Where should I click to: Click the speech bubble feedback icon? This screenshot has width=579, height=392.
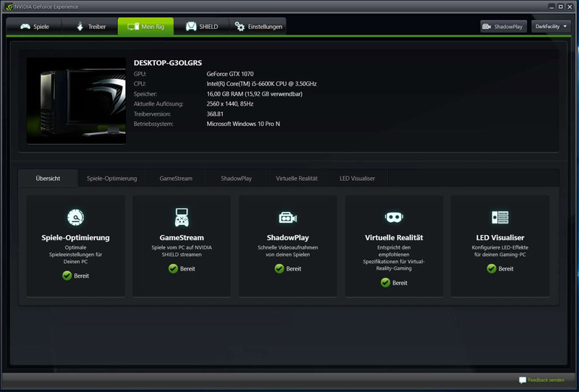click(x=523, y=380)
